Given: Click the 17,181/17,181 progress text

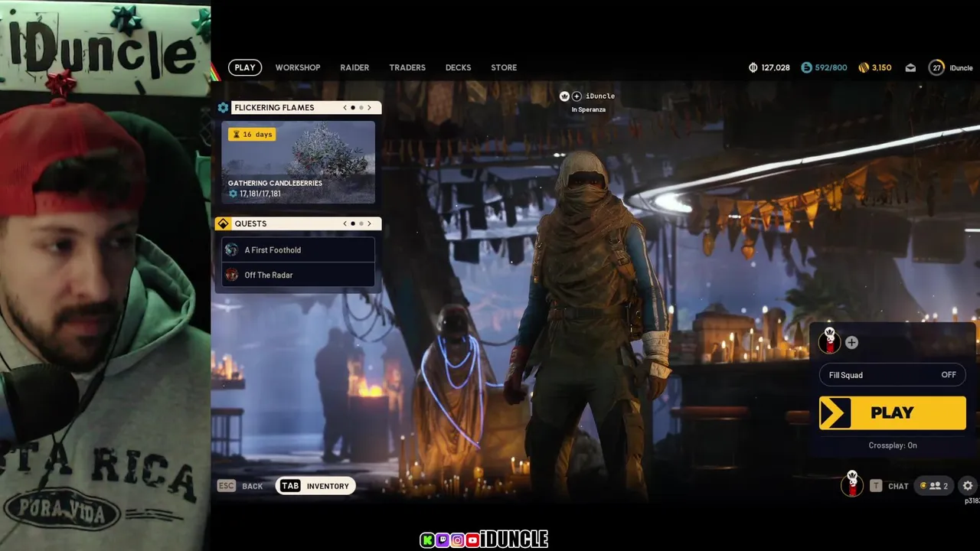Looking at the screenshot, I should [x=260, y=194].
